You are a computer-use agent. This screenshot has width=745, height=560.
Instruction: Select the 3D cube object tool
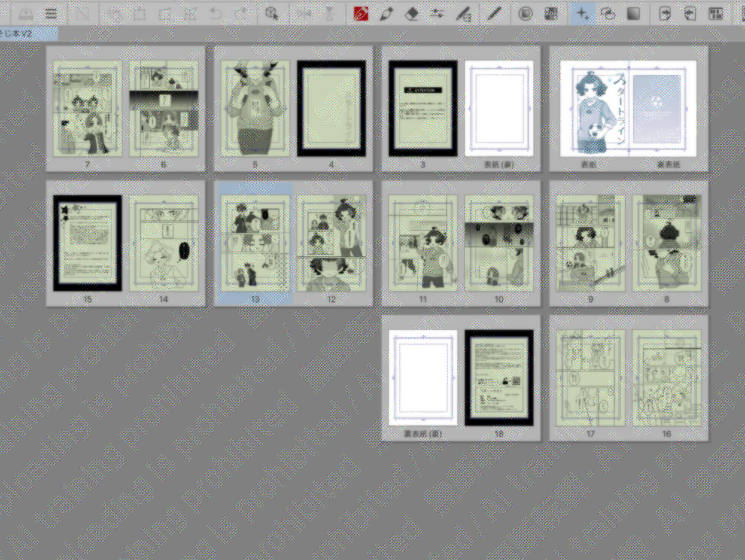point(272,13)
